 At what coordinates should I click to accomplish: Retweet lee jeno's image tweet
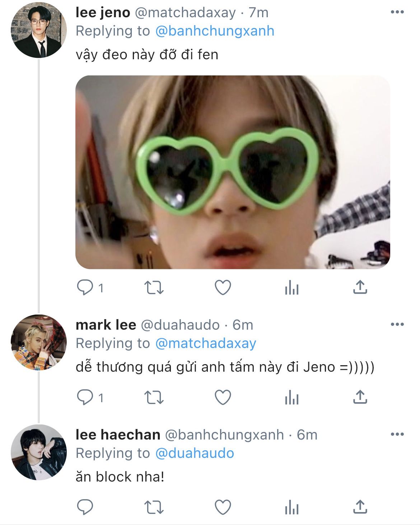[x=154, y=288]
